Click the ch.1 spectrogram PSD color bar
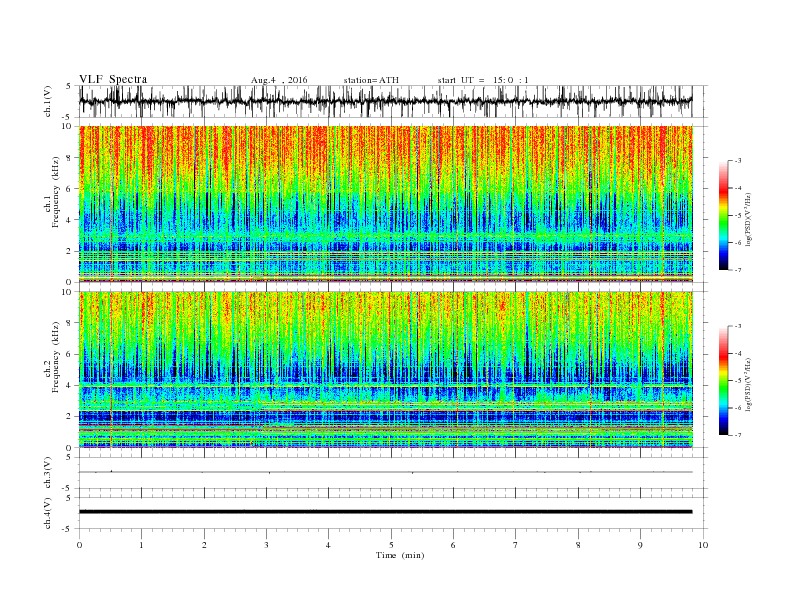792x612 pixels. click(723, 215)
